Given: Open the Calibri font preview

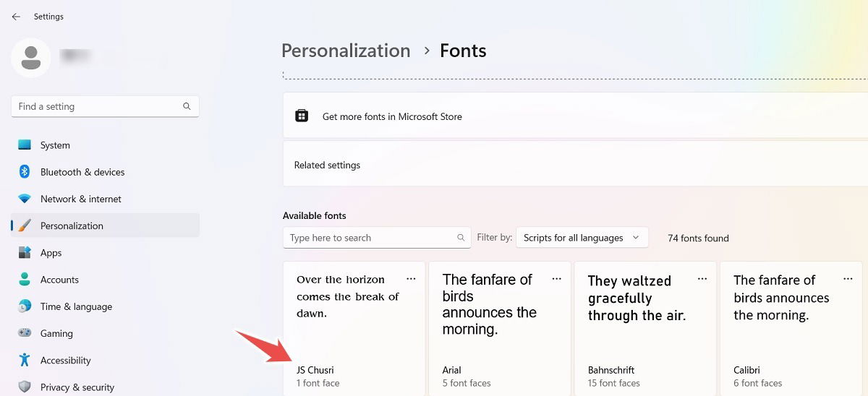Looking at the screenshot, I should [781, 297].
